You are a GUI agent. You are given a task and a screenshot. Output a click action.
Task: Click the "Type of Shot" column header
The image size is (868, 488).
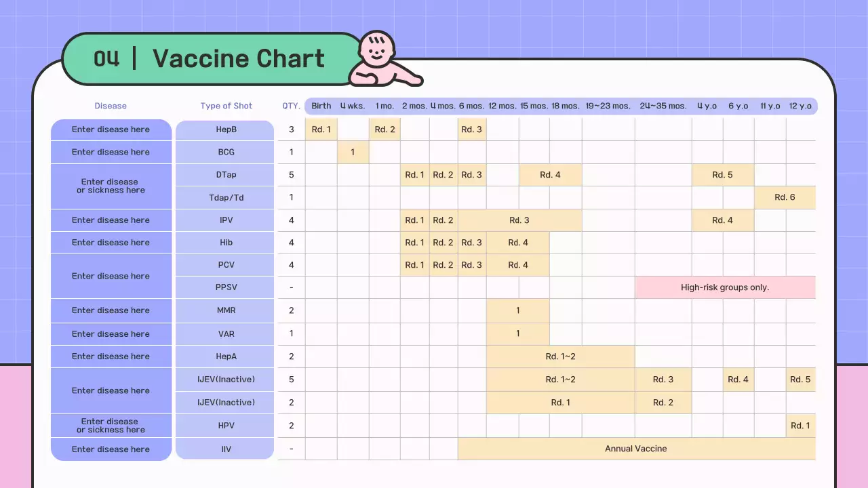pyautogui.click(x=226, y=106)
